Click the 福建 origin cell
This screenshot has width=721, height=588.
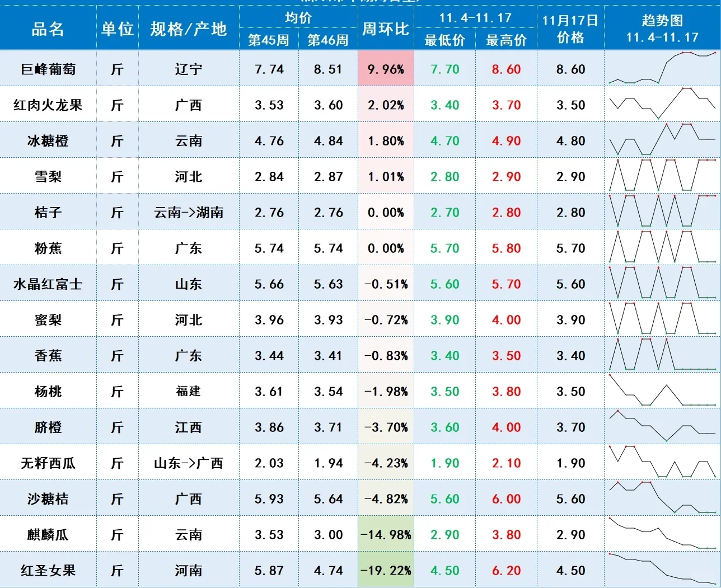point(189,392)
